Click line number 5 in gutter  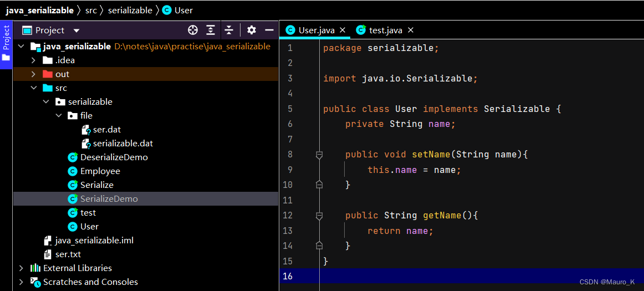point(290,109)
